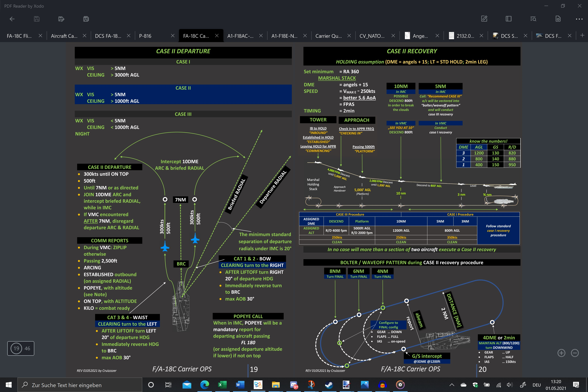Click the back arrow in Xodo toolbar
The width and height of the screenshot is (588, 392).
coord(12,19)
